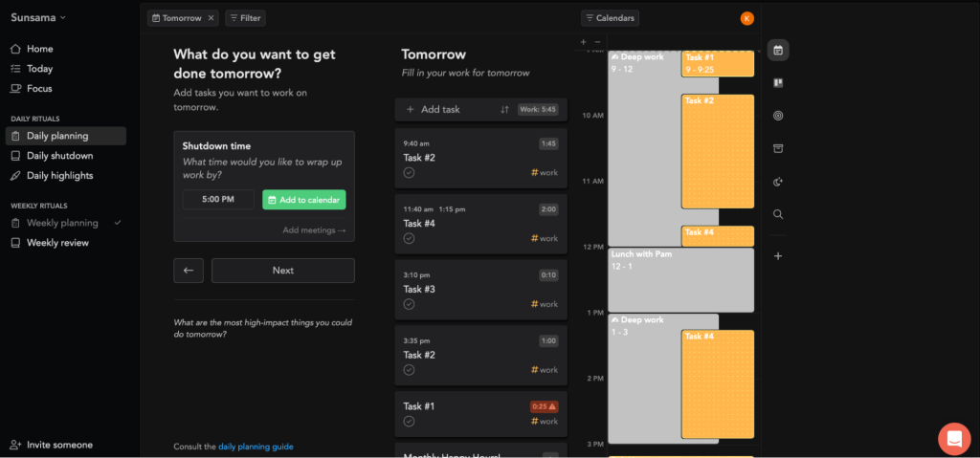
Task: Complete the 11:40 am Task #4 card
Action: (409, 238)
